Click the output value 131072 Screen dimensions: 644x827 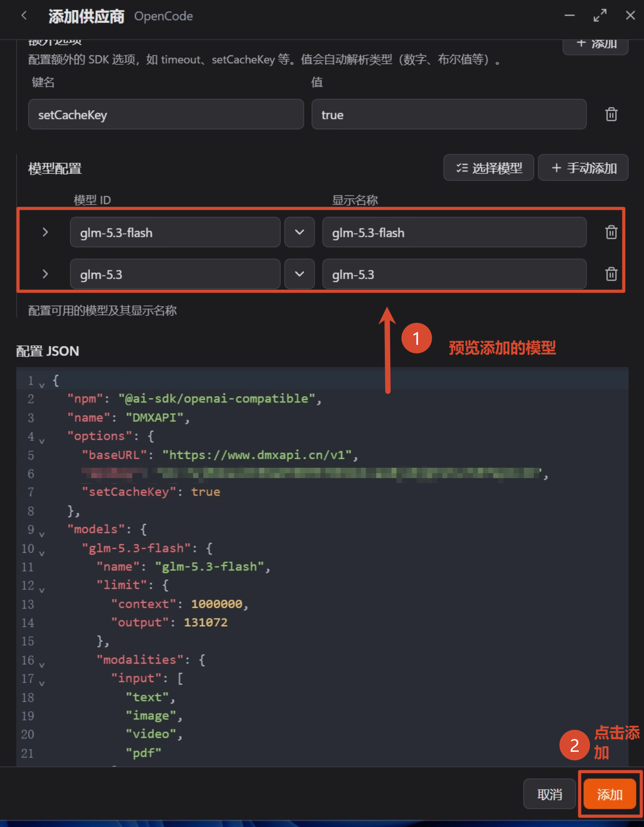[206, 622]
